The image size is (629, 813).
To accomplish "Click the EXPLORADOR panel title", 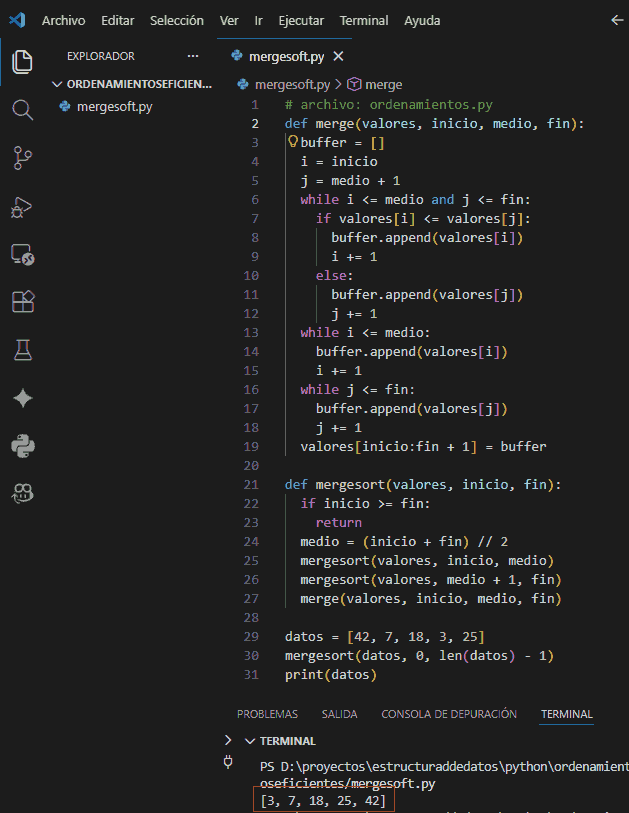I will (x=101, y=56).
